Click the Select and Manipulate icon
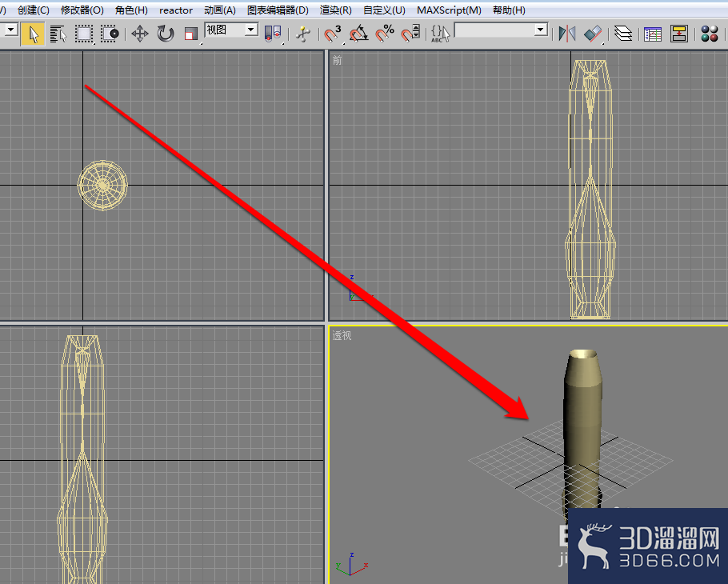Screen dimensions: 728x584 302,34
